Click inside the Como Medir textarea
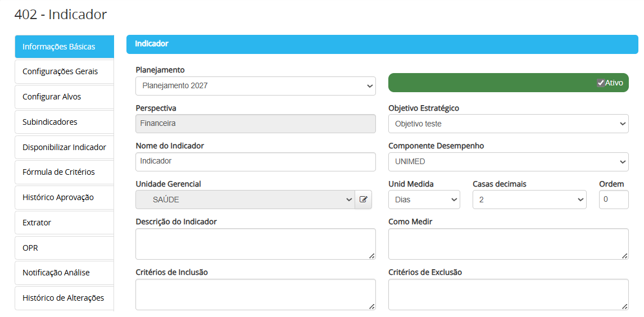Image resolution: width=644 pixels, height=317 pixels. coord(508,243)
